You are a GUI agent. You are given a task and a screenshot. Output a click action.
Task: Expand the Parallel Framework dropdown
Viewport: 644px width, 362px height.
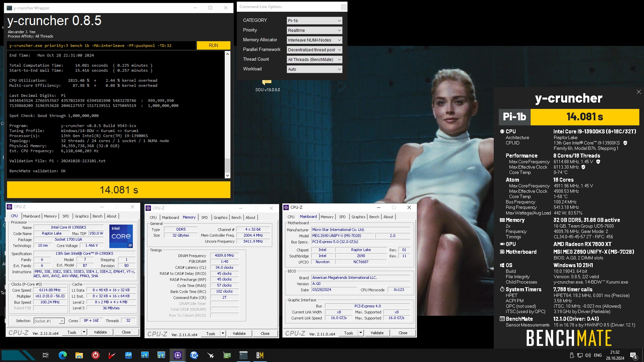tap(314, 50)
